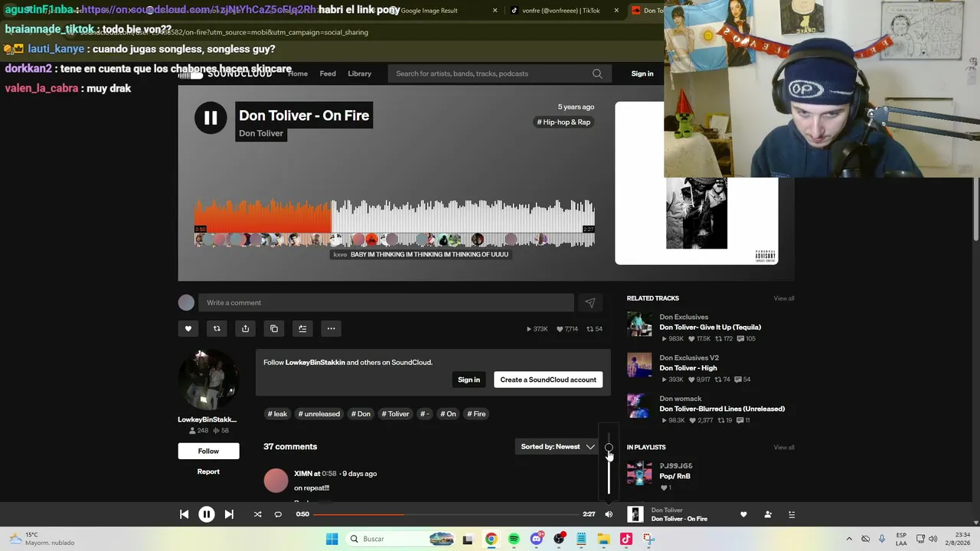Screen dimensions: 980x551
Task: Select the #Fire tag
Action: 476,414
